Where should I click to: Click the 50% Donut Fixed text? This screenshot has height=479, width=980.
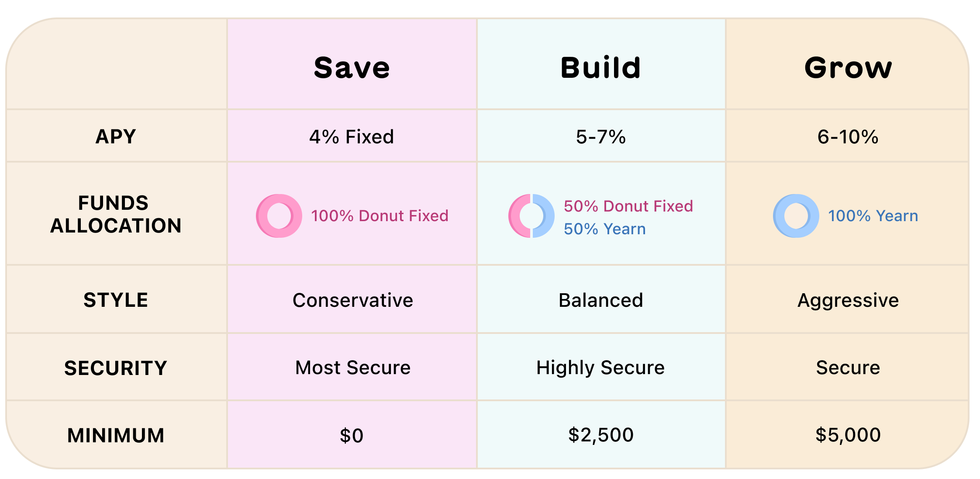click(x=628, y=206)
